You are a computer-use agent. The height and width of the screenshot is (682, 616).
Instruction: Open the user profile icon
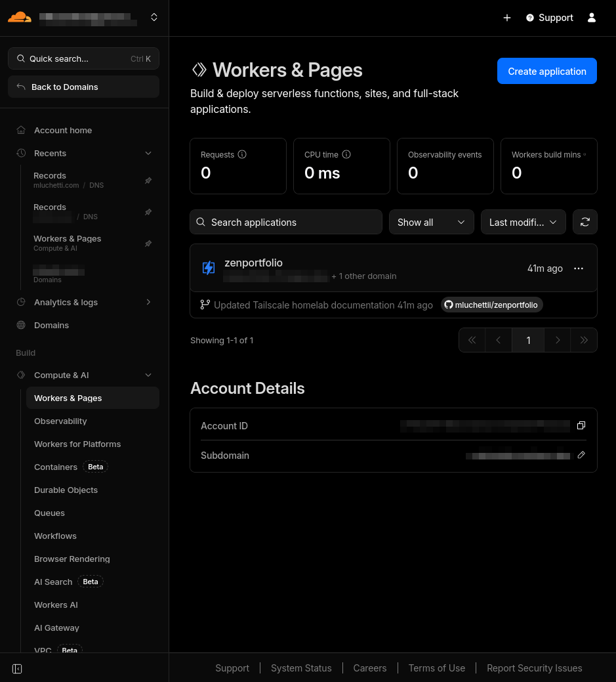[591, 18]
